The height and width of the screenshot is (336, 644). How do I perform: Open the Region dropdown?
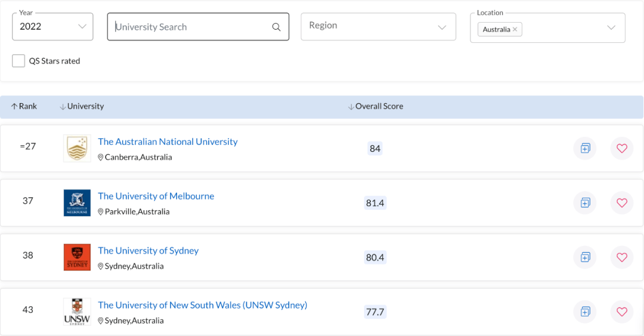(378, 27)
